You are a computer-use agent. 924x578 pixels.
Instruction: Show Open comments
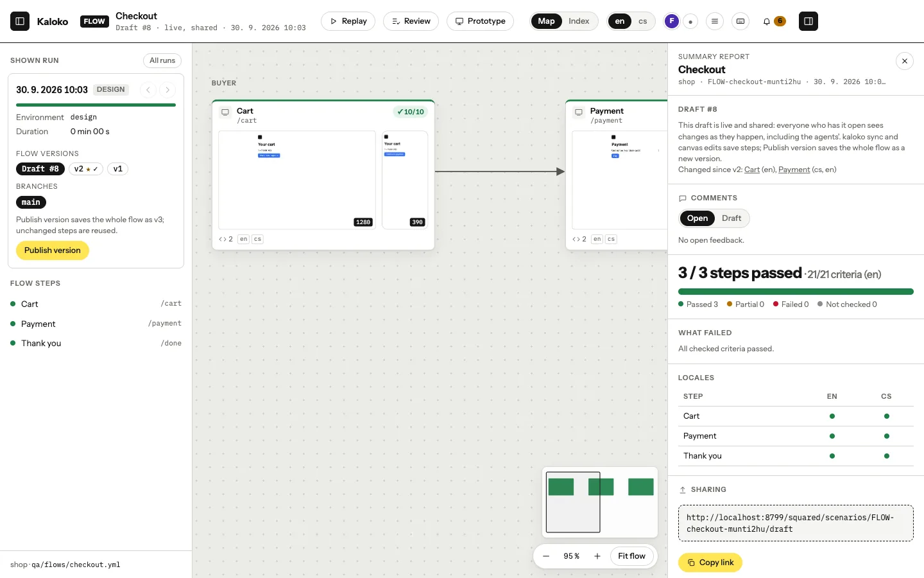coord(697,218)
